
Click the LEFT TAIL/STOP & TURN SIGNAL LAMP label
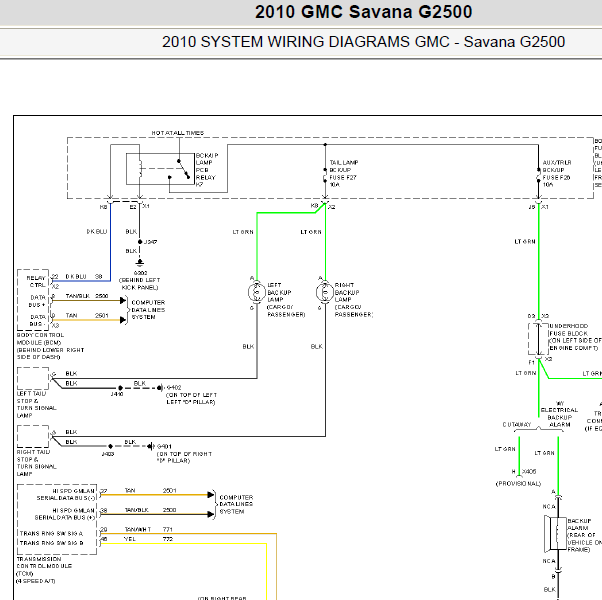click(36, 405)
